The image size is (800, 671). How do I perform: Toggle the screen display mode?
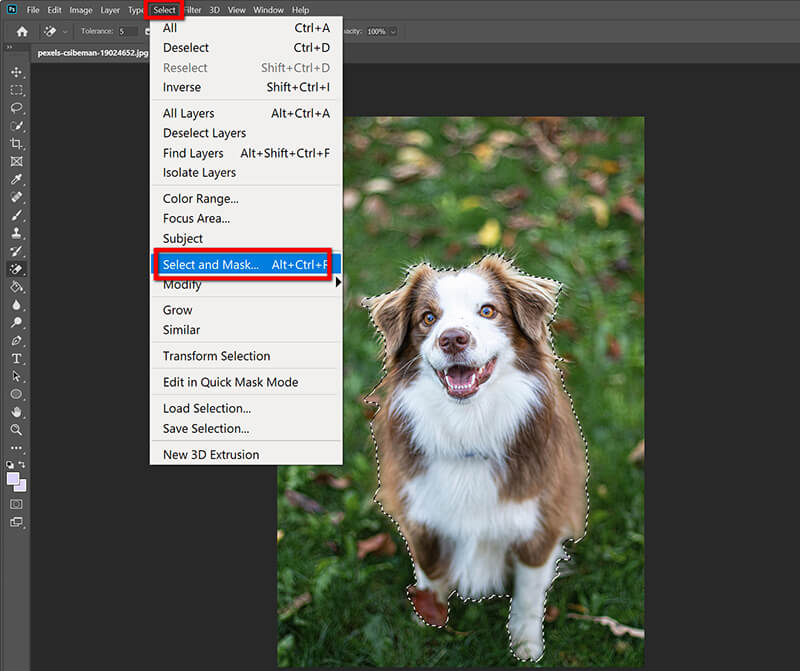click(16, 521)
